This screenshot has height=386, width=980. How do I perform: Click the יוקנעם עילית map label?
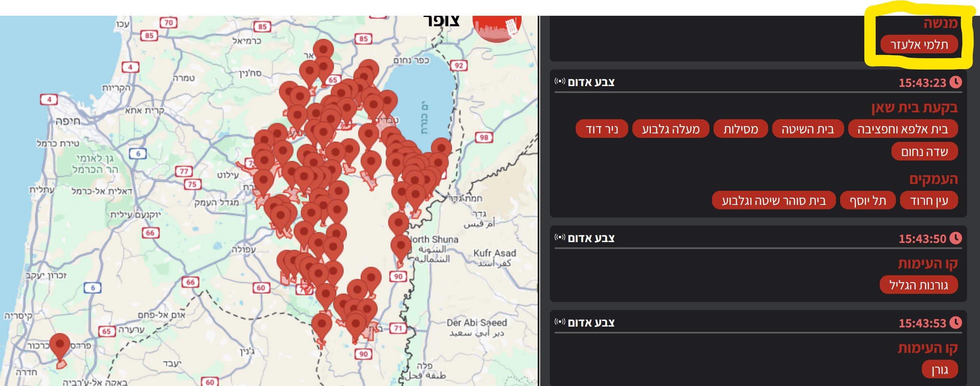point(135,215)
